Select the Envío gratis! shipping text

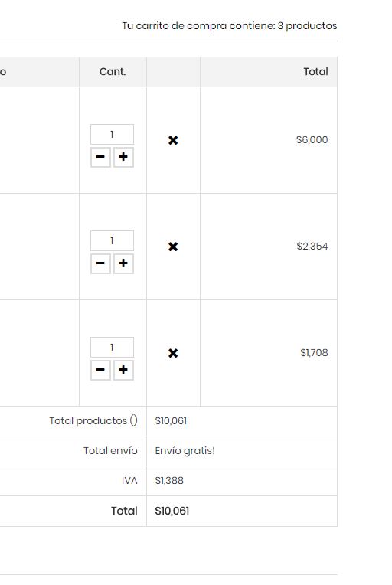click(x=185, y=451)
